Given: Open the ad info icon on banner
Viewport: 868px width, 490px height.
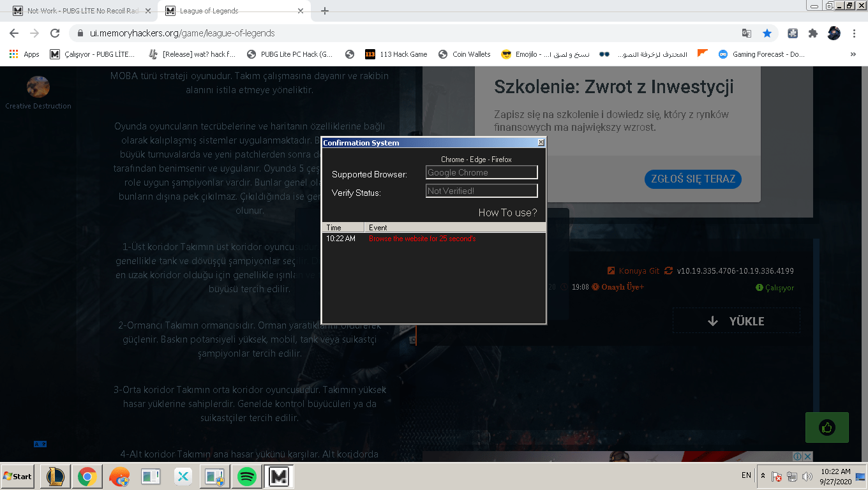Looking at the screenshot, I should (x=797, y=456).
